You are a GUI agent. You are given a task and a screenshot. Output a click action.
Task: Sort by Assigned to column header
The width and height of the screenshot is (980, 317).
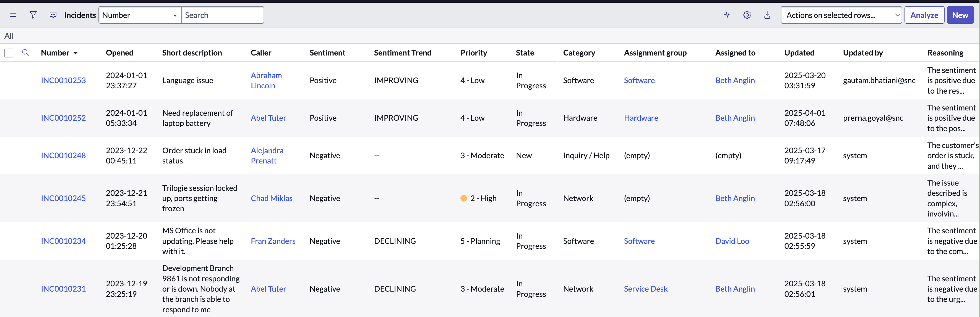(x=735, y=53)
